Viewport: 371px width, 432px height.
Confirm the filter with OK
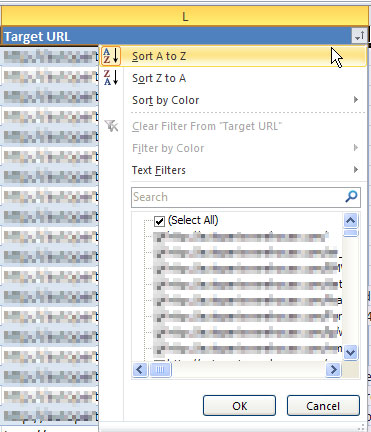239,406
